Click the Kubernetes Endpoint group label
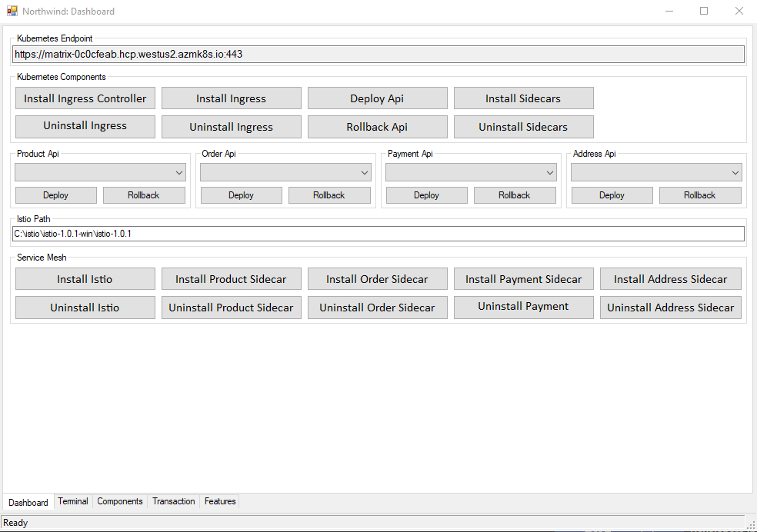Viewport: 757px width, 532px height. [x=55, y=38]
